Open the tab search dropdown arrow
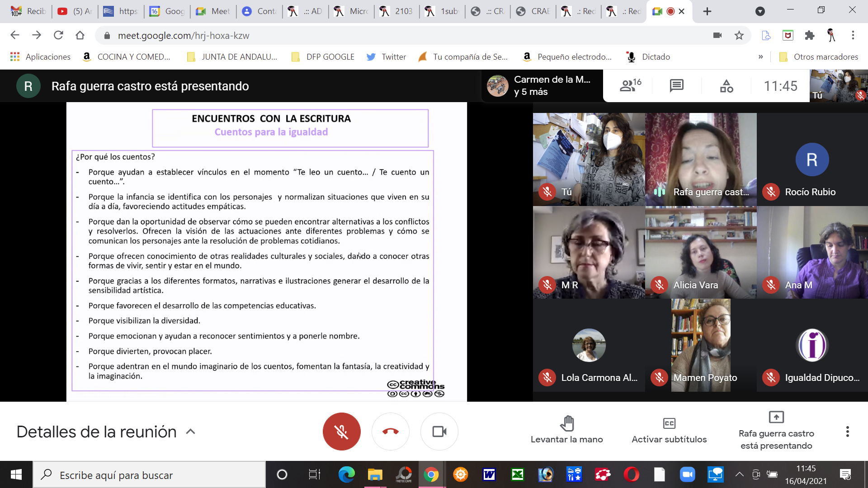 [760, 11]
